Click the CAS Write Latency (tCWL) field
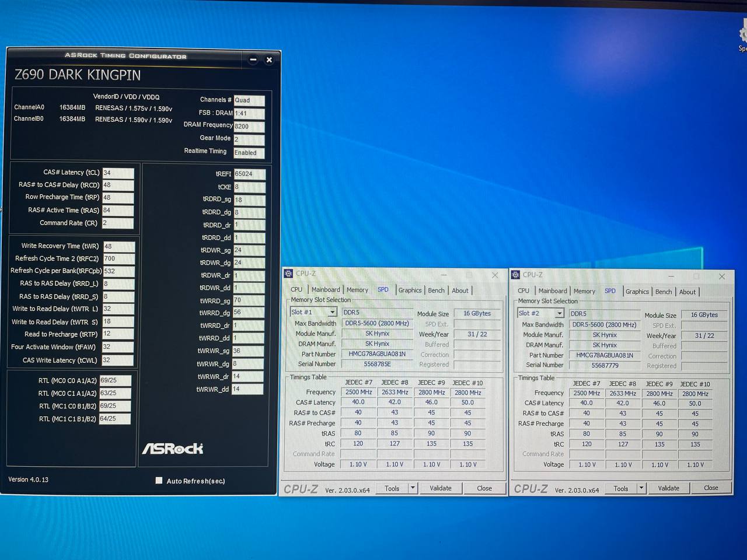 [x=118, y=360]
